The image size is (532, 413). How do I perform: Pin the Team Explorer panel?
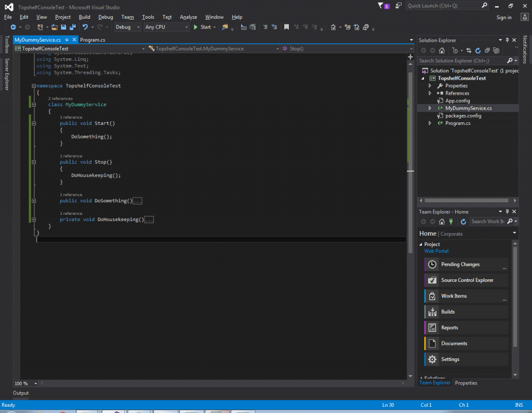tap(507, 212)
